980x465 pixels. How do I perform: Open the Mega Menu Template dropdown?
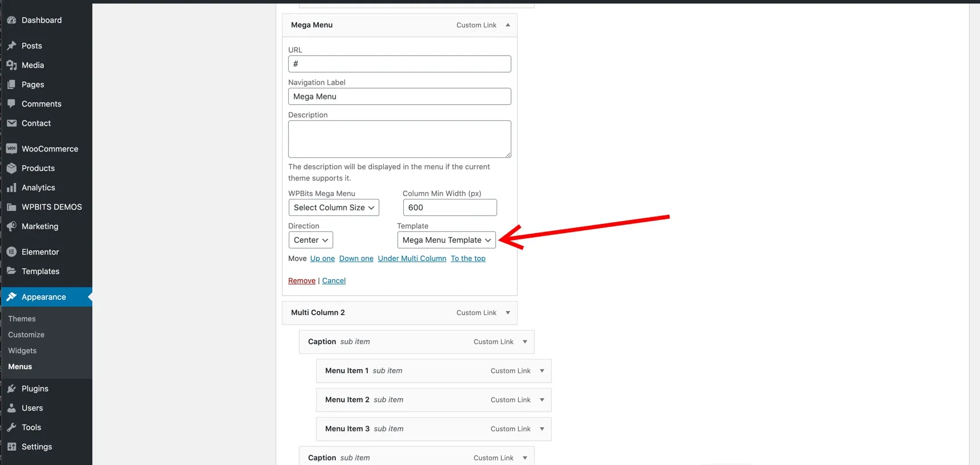coord(446,240)
